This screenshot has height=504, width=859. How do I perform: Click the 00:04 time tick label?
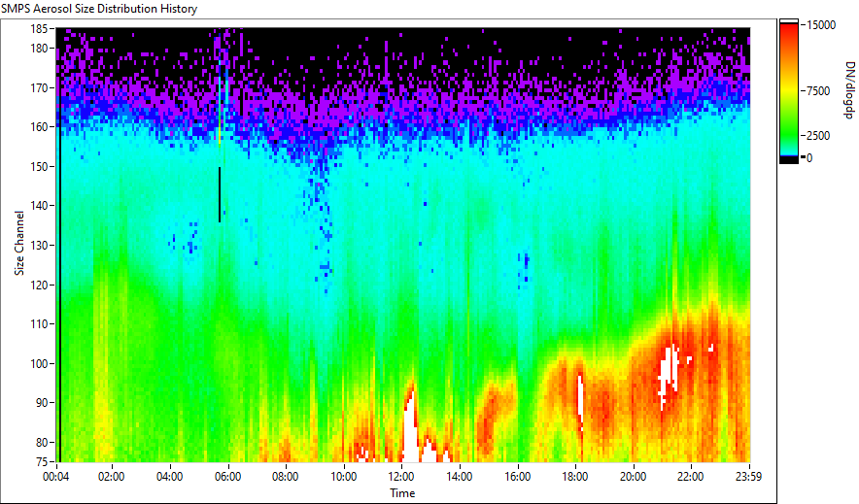pyautogui.click(x=56, y=477)
